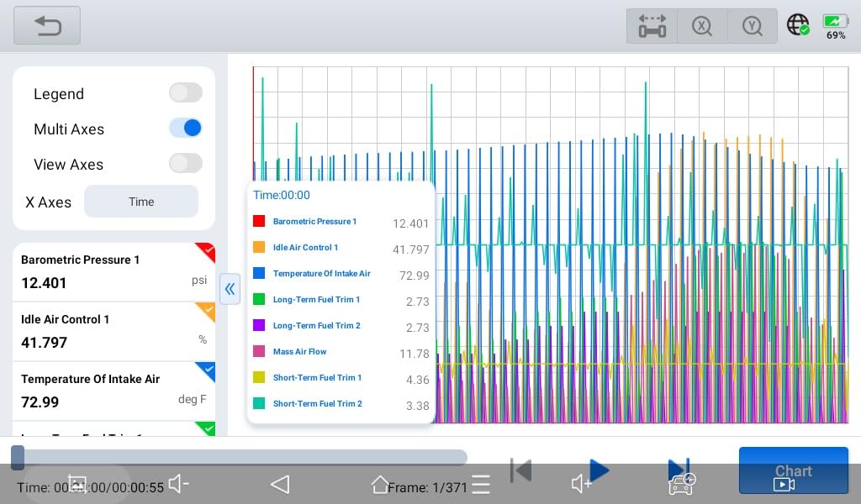Viewport: 861px width, 504px height.
Task: Collapse the side panel with double chevron
Action: [230, 289]
